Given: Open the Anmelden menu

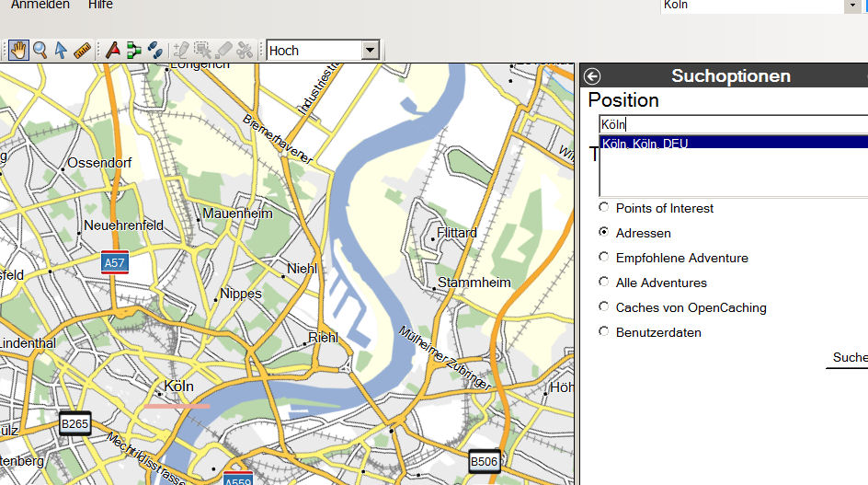Looking at the screenshot, I should pyautogui.click(x=40, y=6).
